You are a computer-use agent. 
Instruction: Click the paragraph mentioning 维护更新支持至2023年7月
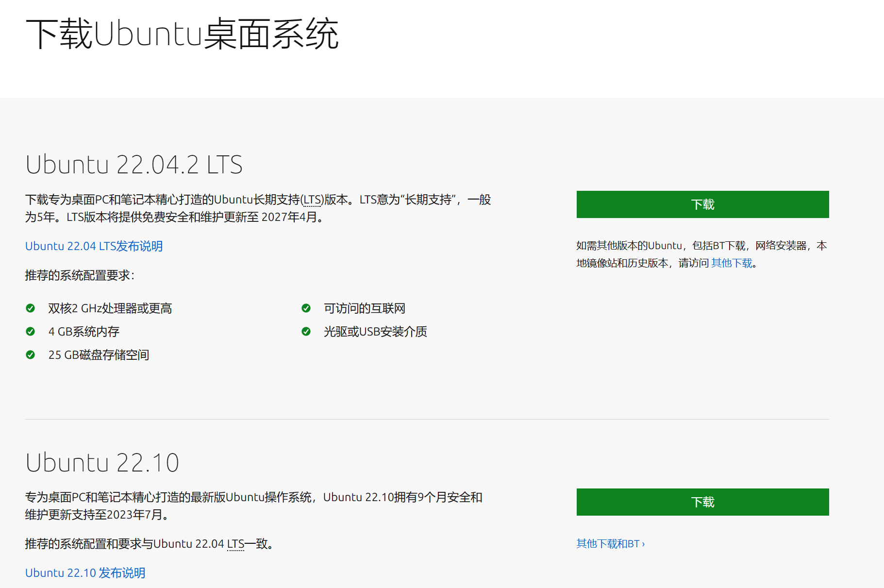click(253, 505)
